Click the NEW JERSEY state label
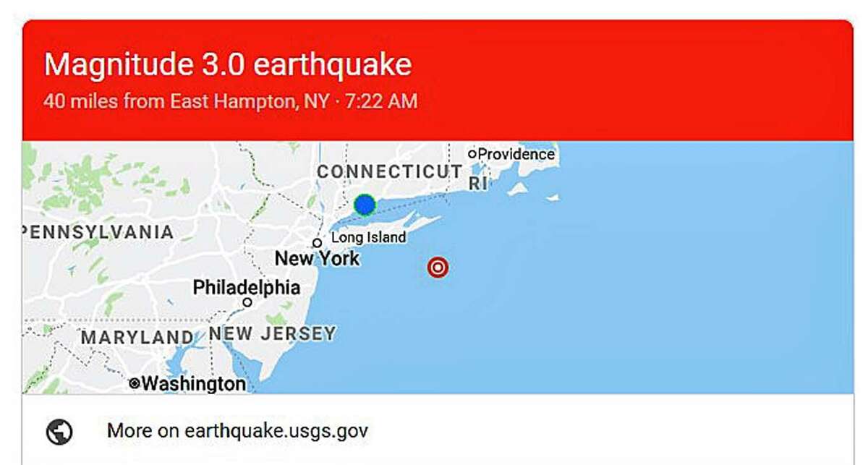Image resolution: width=868 pixels, height=465 pixels. [x=273, y=333]
